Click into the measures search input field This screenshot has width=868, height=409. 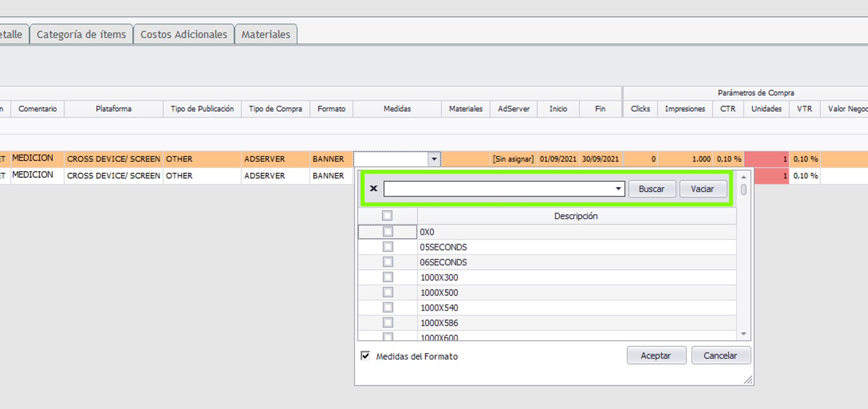coord(497,189)
